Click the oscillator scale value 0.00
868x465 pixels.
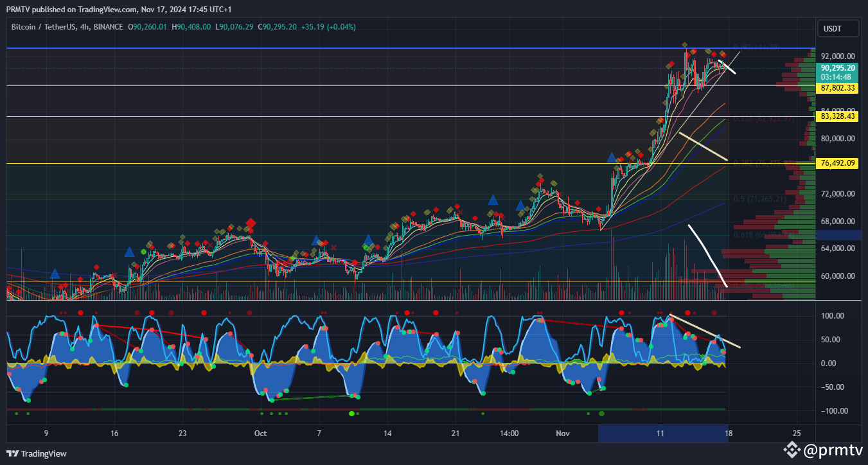point(828,364)
